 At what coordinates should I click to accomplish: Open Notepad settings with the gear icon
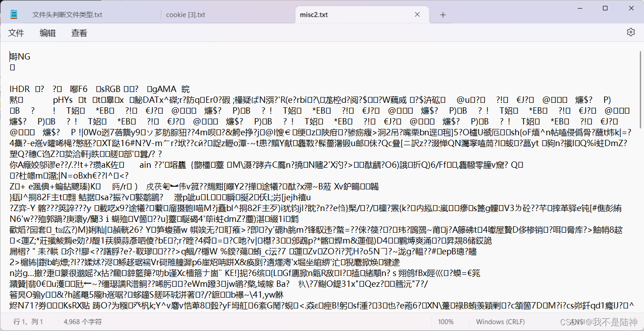[630, 32]
